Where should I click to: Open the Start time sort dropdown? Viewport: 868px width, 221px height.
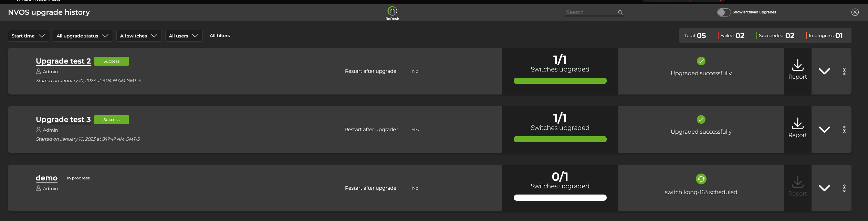28,36
